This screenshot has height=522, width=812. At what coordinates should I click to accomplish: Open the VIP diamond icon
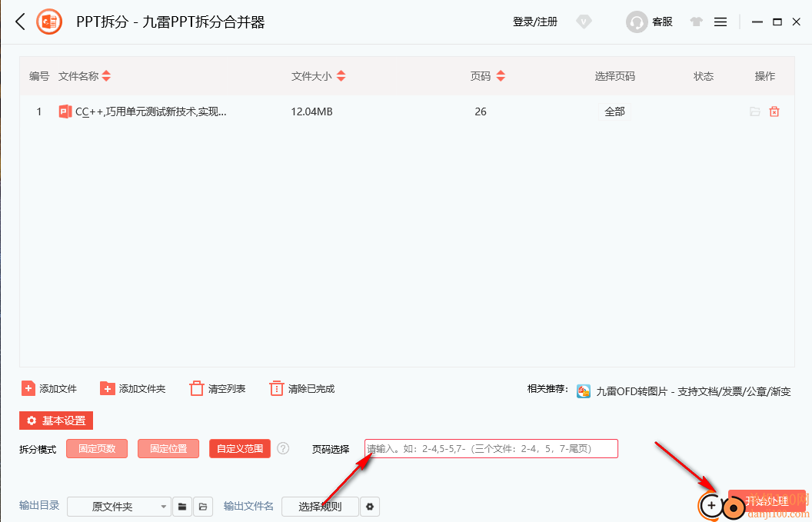click(x=584, y=22)
